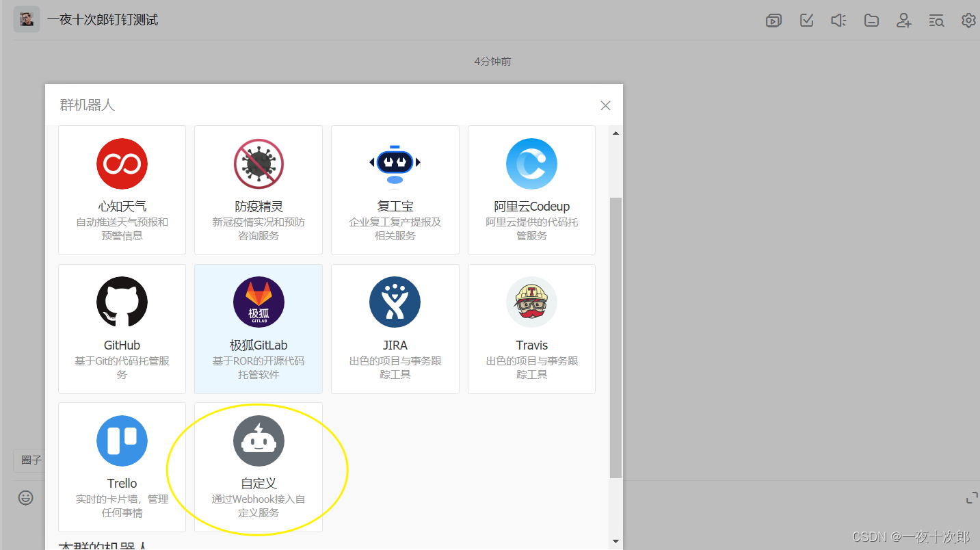Viewport: 980px width, 550px height.
Task: Click the 心知天气 title text
Action: click(x=122, y=207)
